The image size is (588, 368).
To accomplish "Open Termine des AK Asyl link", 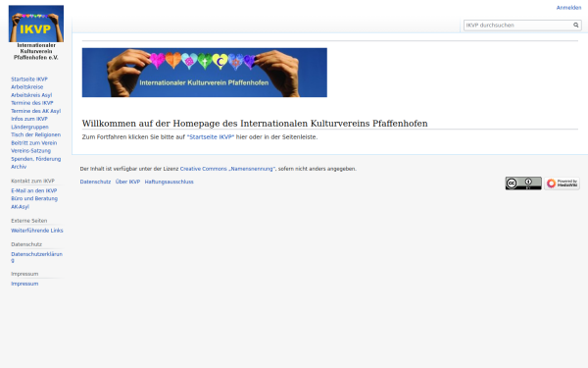I will pos(35,111).
